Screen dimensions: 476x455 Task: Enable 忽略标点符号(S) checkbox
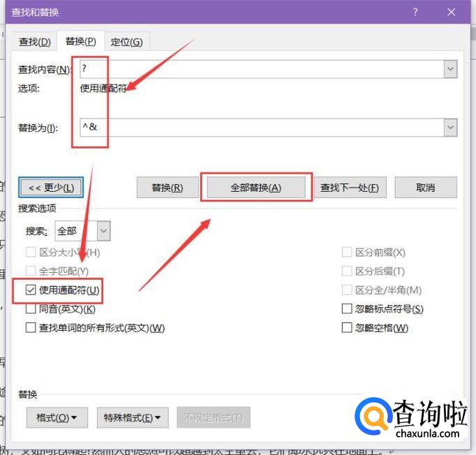pyautogui.click(x=347, y=308)
